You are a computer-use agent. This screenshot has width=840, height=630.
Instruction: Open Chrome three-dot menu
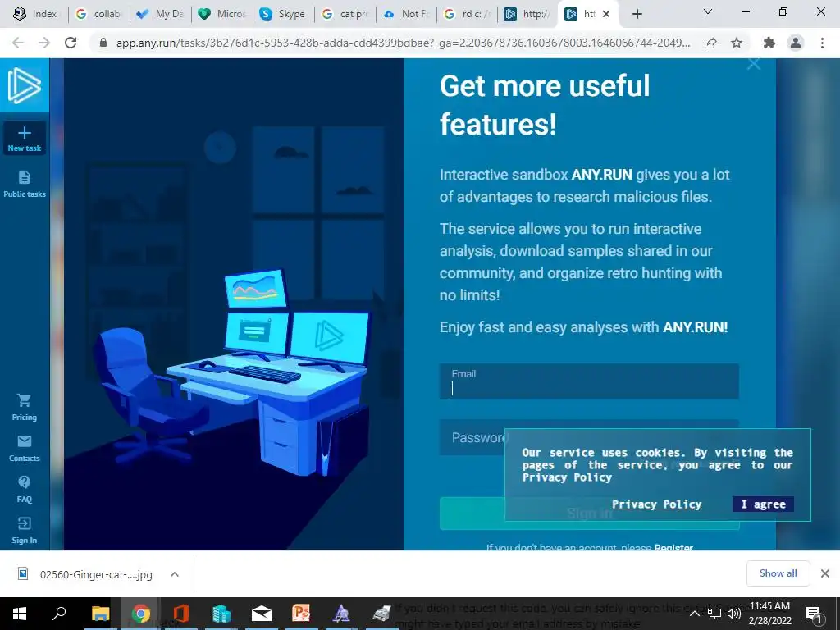822,43
